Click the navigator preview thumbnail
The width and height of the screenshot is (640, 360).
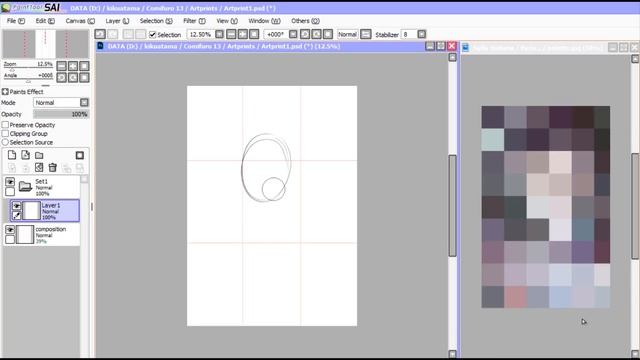45,44
